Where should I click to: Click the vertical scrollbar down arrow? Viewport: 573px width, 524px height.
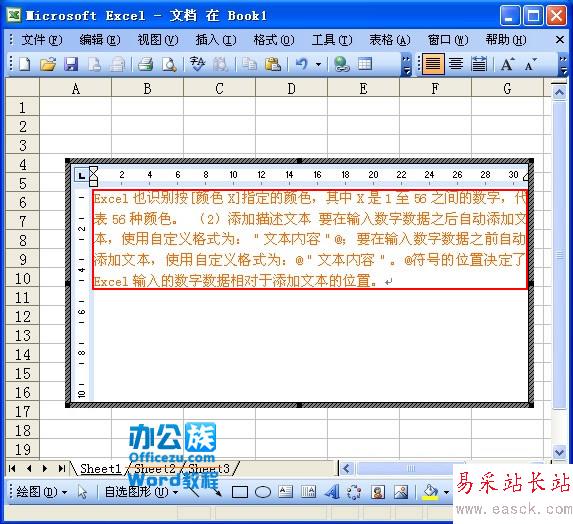coord(559,452)
